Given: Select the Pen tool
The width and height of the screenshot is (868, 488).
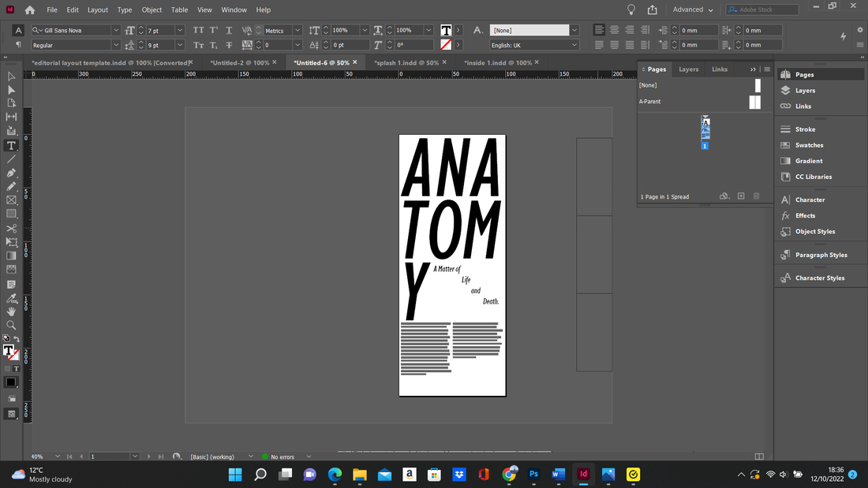Looking at the screenshot, I should pyautogui.click(x=11, y=173).
